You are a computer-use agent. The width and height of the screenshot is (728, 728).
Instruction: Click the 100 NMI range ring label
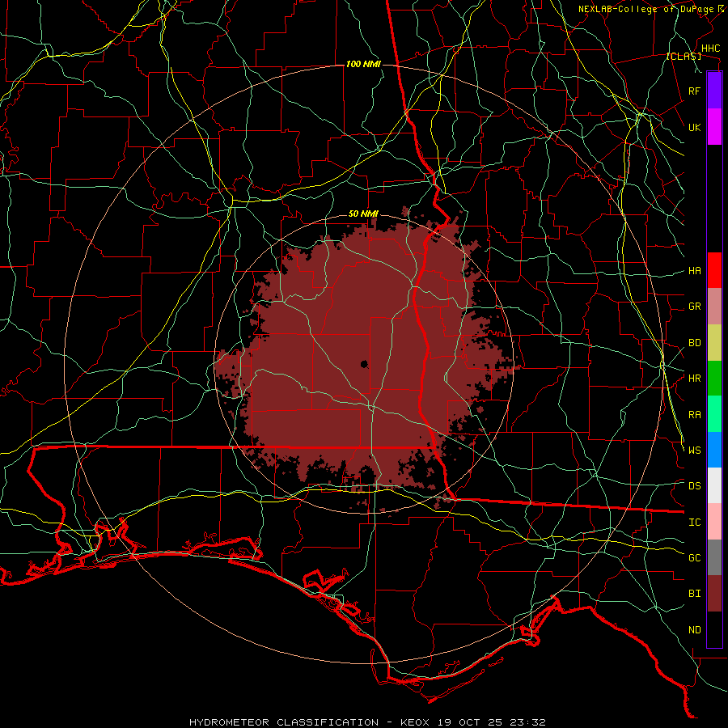point(363,64)
